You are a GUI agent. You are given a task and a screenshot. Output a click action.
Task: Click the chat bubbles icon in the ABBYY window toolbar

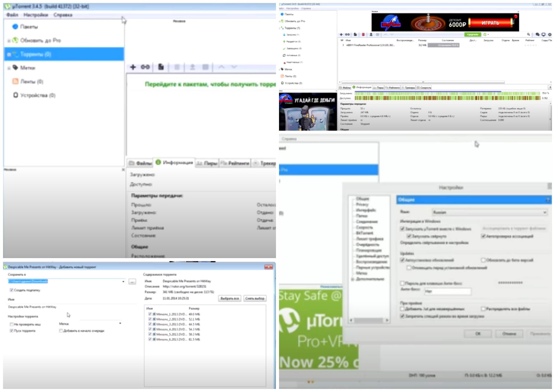pos(537,35)
